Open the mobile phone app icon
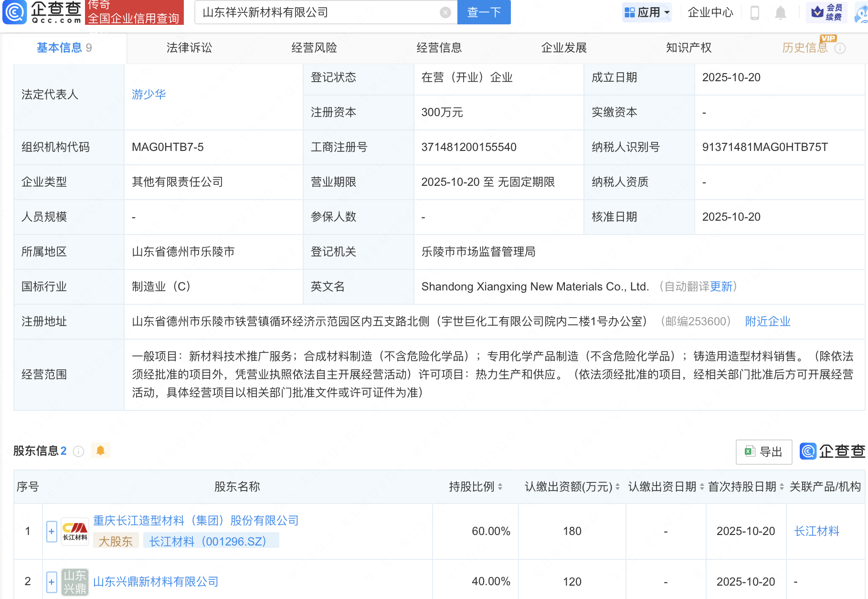 coord(754,12)
